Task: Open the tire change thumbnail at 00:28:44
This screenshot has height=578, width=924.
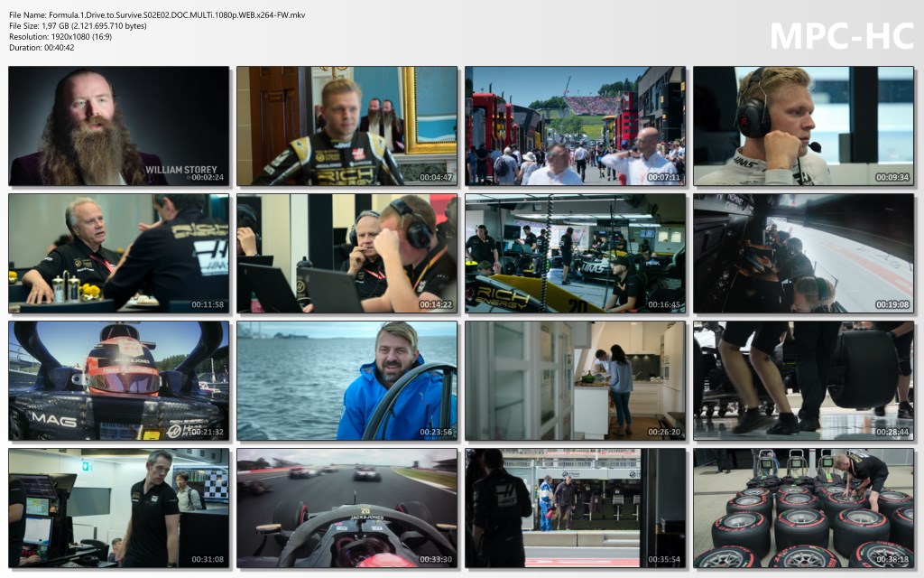Action: click(x=803, y=380)
